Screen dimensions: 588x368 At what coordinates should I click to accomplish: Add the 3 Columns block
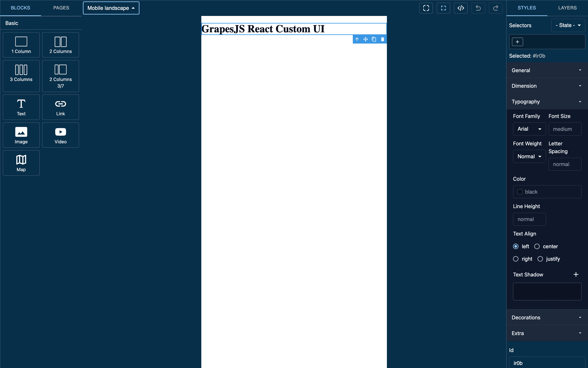[x=21, y=76]
